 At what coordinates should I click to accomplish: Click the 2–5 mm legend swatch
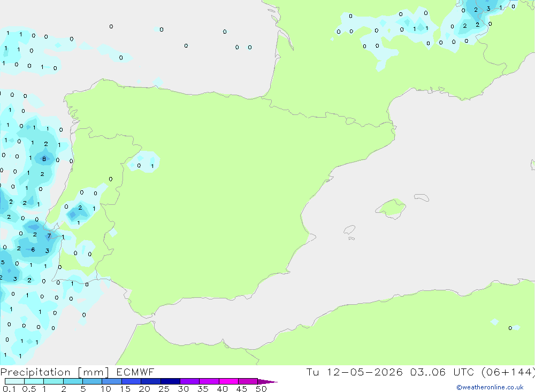click(x=73, y=381)
